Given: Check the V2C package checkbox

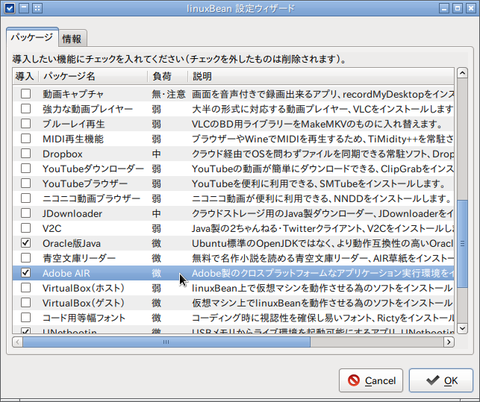Looking at the screenshot, I should click(26, 228).
